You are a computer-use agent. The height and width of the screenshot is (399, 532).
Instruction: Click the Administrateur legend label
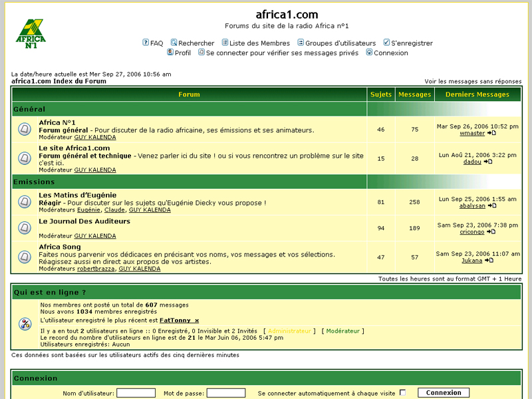289,331
